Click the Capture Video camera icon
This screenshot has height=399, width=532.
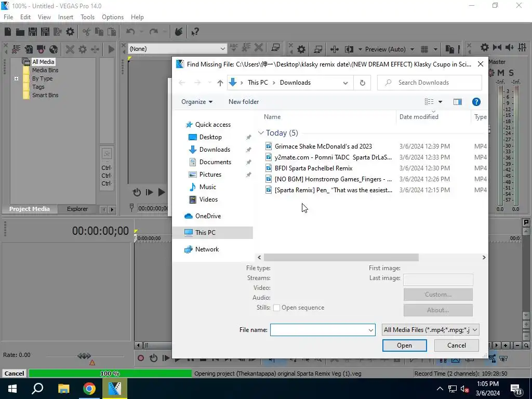coord(41,49)
